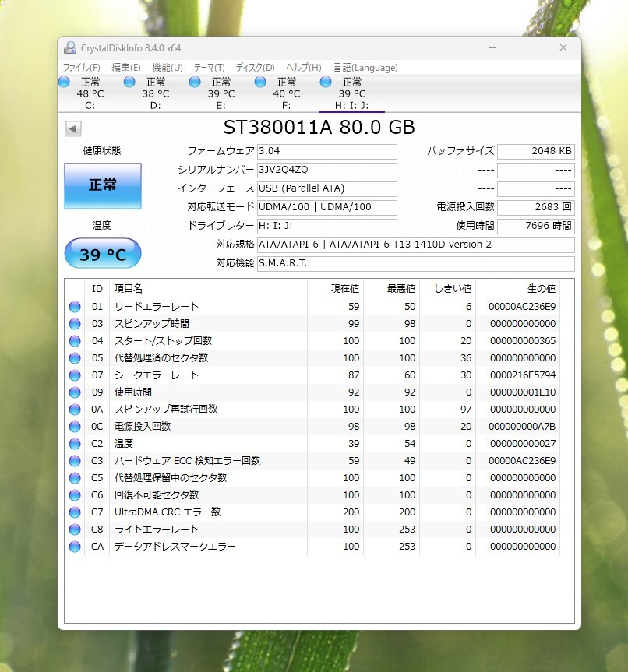This screenshot has height=672, width=628.
Task: Open the ディスク(D) menu
Action: click(x=256, y=68)
